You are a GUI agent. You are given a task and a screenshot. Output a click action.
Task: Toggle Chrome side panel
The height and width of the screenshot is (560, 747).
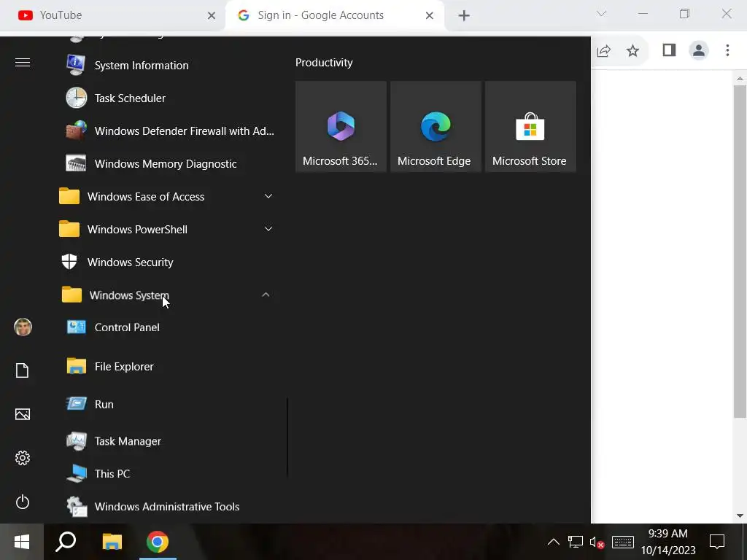pyautogui.click(x=670, y=50)
